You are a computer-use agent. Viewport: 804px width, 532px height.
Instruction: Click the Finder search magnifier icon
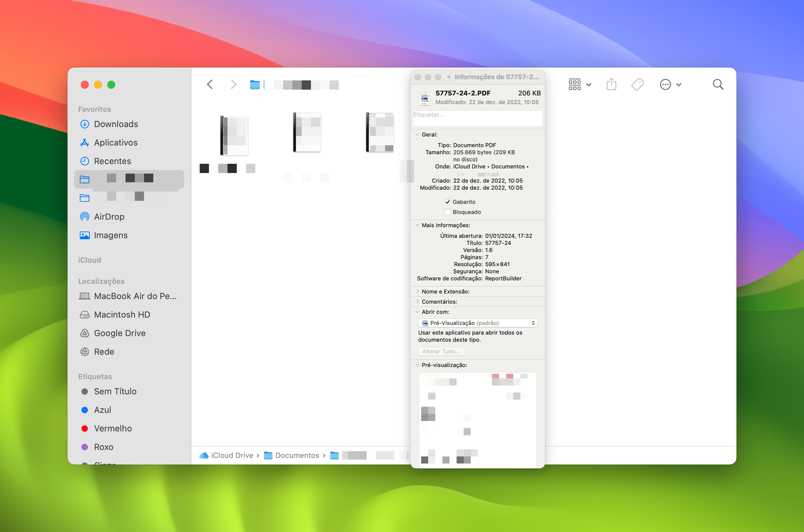[718, 84]
